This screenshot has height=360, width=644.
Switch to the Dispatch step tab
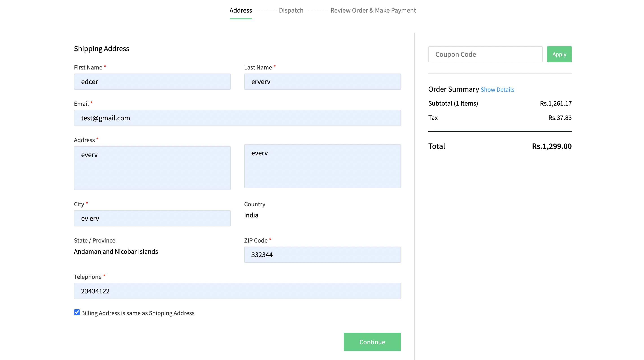pyautogui.click(x=291, y=10)
